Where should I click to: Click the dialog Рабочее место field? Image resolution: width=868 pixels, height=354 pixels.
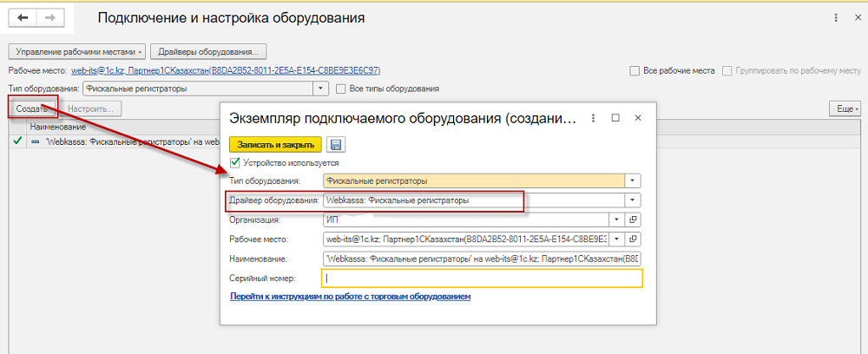[466, 239]
